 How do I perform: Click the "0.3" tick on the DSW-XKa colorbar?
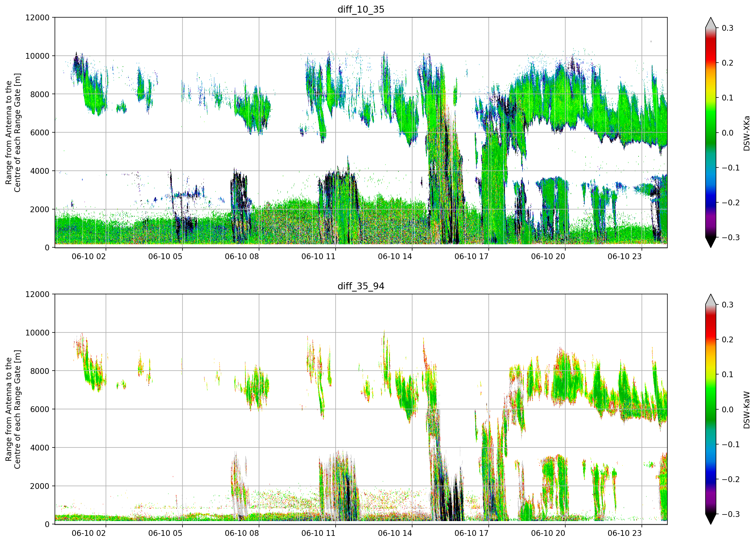click(x=727, y=28)
